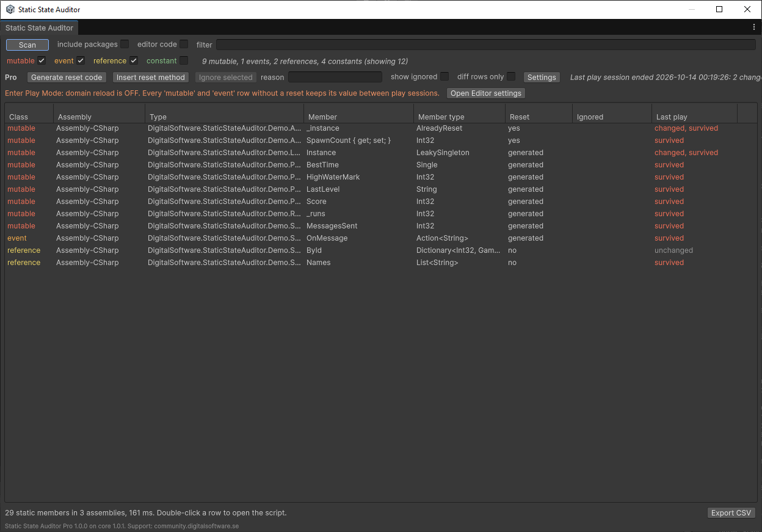The width and height of the screenshot is (762, 532).
Task: Focus the filter text field
Action: point(486,45)
